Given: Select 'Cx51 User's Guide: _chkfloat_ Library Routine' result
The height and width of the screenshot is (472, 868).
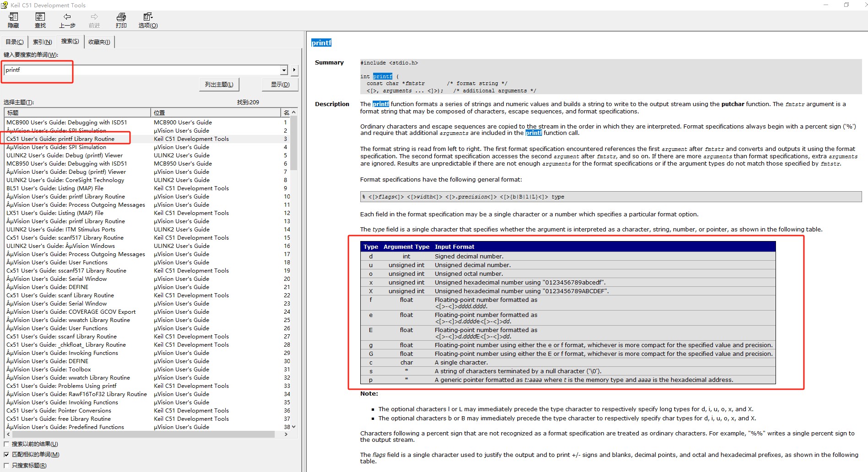Looking at the screenshot, I should 66,345.
